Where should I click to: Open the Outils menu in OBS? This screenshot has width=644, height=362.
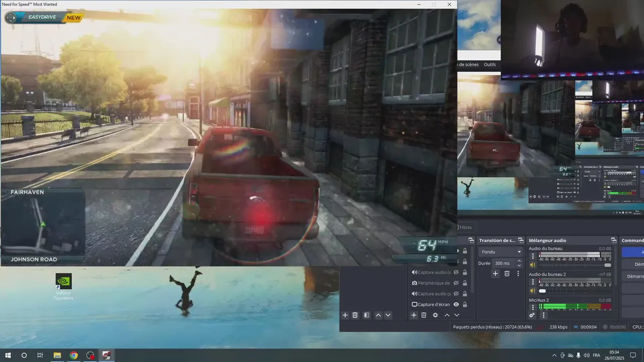coord(490,64)
